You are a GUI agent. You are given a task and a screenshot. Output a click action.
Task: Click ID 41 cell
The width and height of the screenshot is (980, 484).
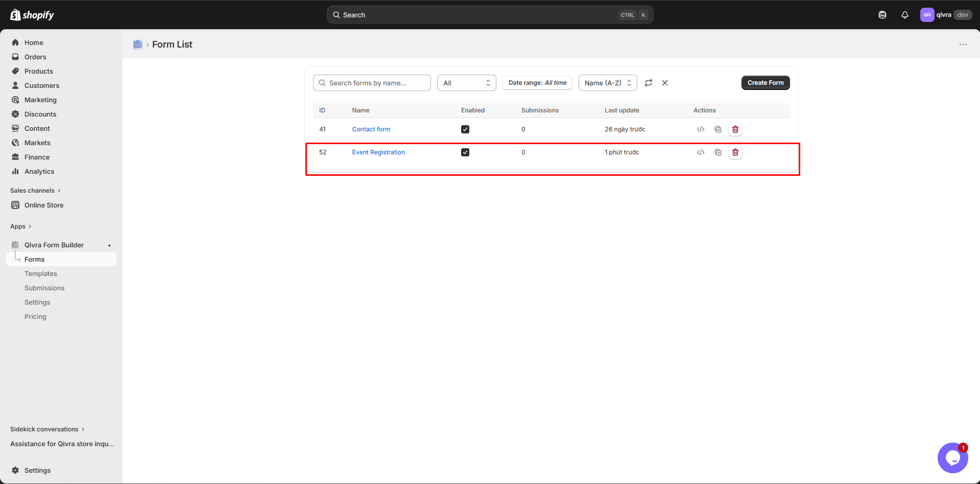coord(322,129)
